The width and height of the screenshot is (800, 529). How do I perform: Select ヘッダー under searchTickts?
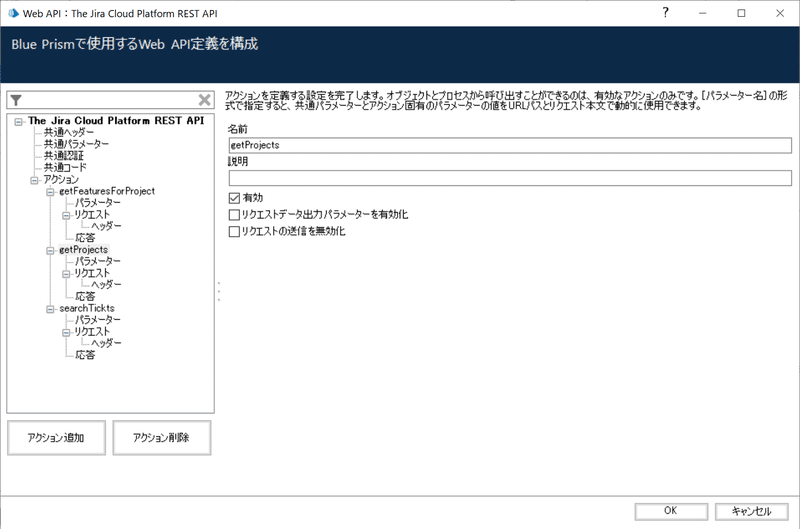(106, 344)
